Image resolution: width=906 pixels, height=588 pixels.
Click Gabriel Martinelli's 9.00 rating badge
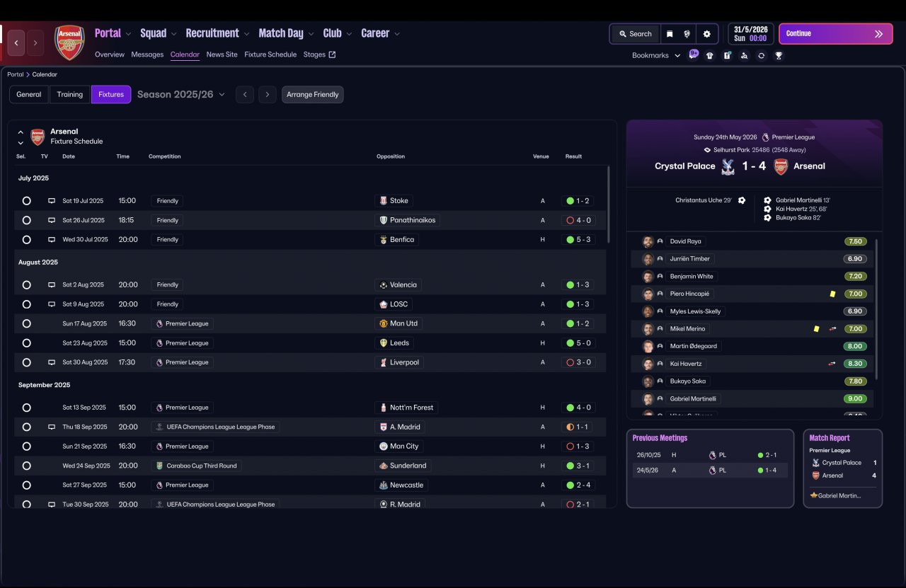click(x=855, y=399)
